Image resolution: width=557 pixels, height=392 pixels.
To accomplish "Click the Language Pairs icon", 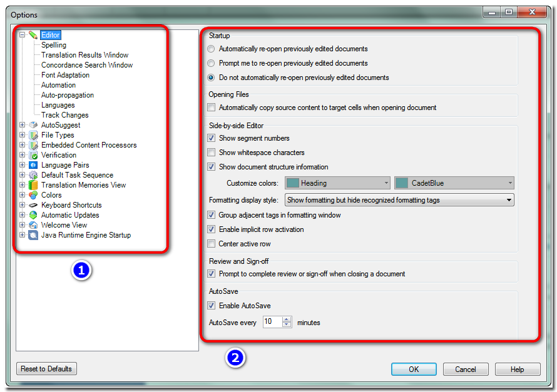I will tap(33, 165).
